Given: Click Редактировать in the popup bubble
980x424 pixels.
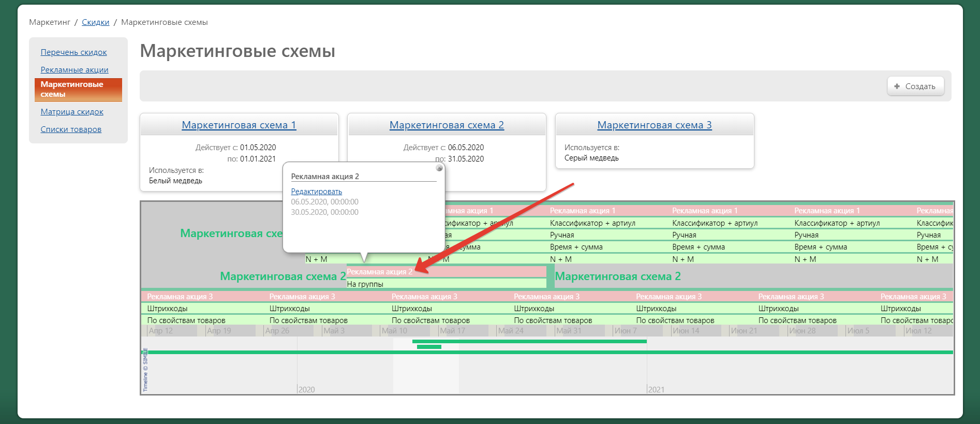Looking at the screenshot, I should [x=317, y=192].
